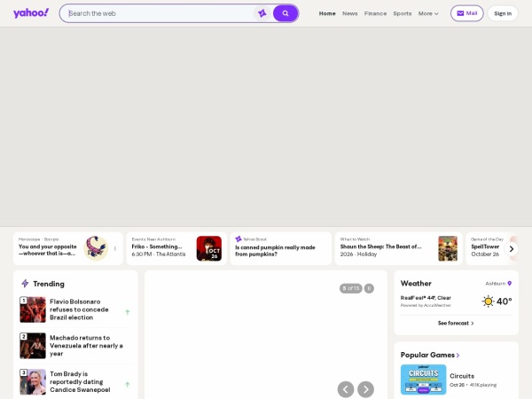Open the Circuits game thumbnail
This screenshot has height=399, width=532.
[423, 379]
